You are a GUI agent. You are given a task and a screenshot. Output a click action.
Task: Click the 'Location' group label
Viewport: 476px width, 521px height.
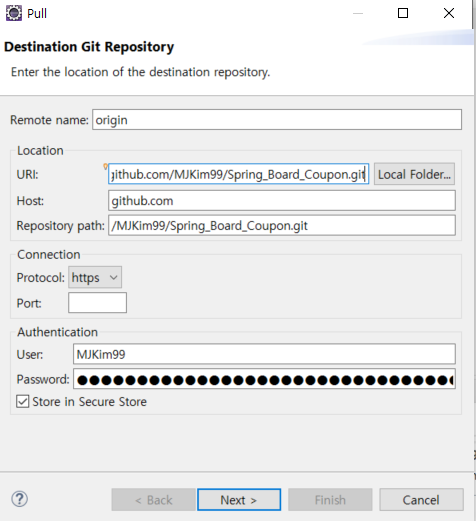40,151
